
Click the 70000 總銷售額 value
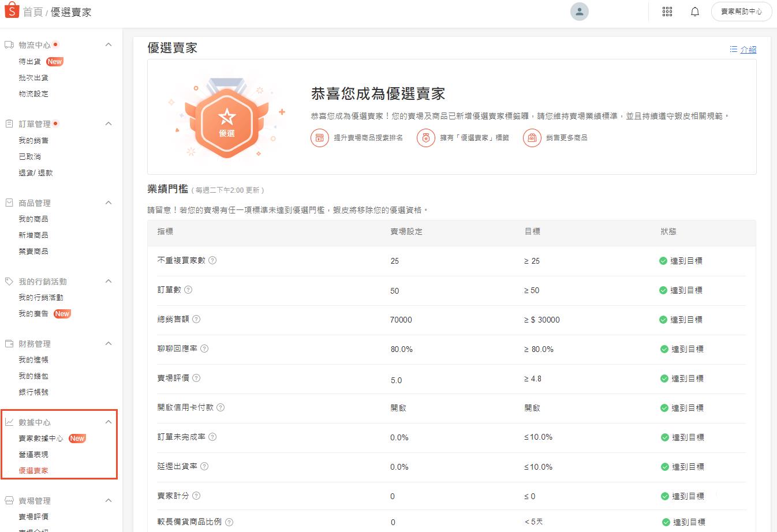click(x=401, y=320)
